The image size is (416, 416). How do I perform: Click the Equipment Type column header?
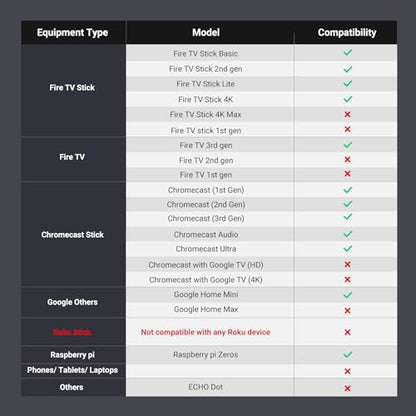72,33
